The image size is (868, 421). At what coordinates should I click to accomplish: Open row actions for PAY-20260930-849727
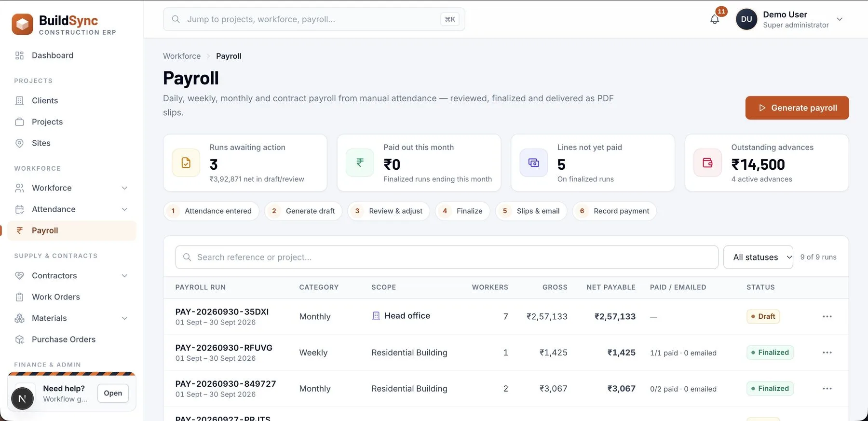(x=827, y=389)
